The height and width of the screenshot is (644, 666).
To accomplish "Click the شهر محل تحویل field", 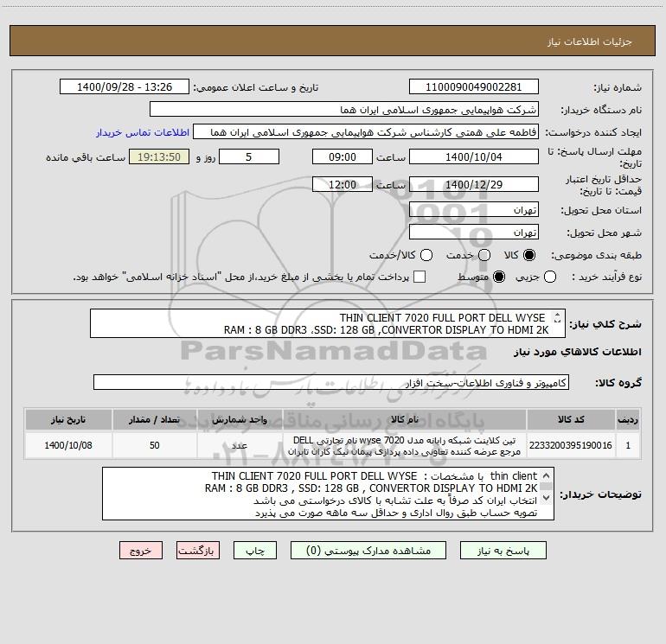I will pyautogui.click(x=474, y=233).
